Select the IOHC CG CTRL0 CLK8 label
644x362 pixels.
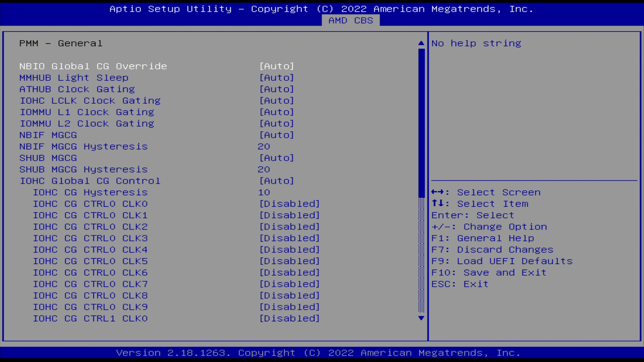pyautogui.click(x=90, y=296)
